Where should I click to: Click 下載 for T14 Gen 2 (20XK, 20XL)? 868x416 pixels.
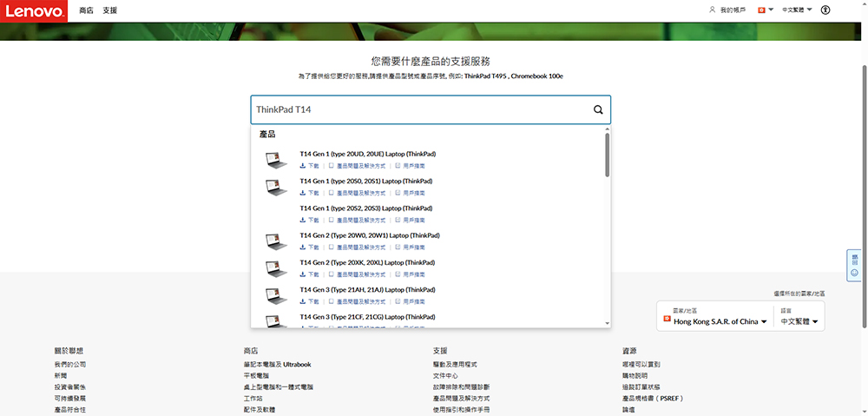pyautogui.click(x=310, y=274)
